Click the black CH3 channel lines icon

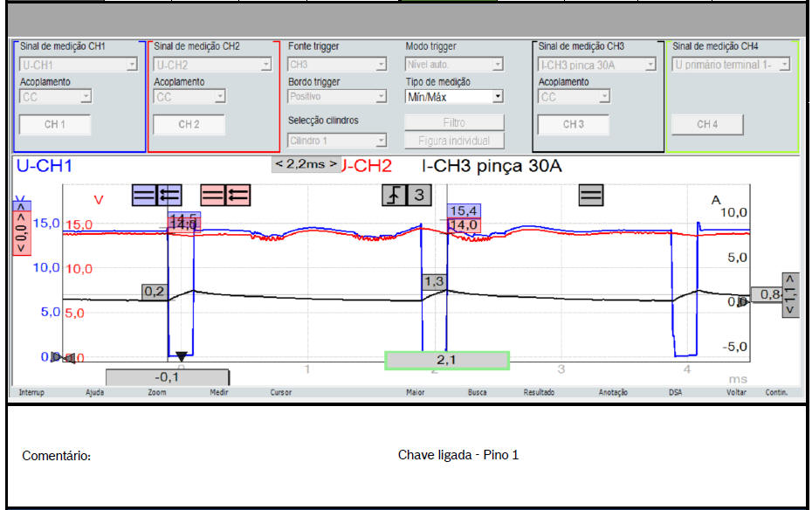[x=591, y=195]
